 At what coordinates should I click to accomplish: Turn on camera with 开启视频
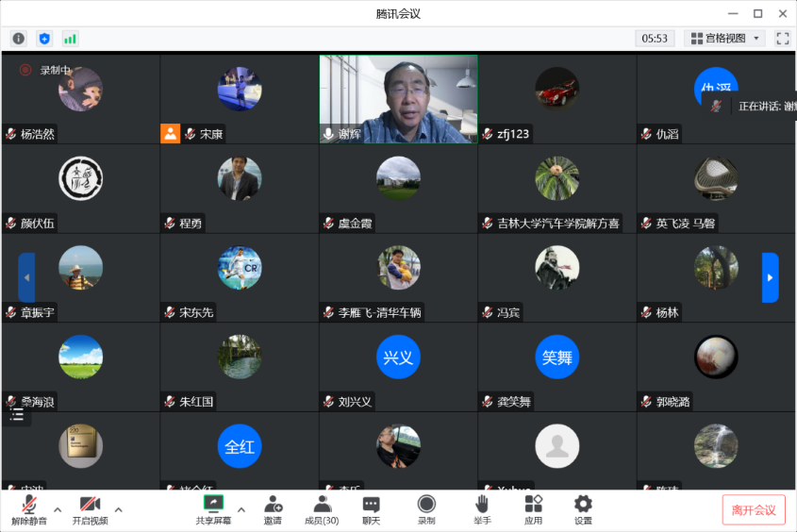tap(90, 509)
